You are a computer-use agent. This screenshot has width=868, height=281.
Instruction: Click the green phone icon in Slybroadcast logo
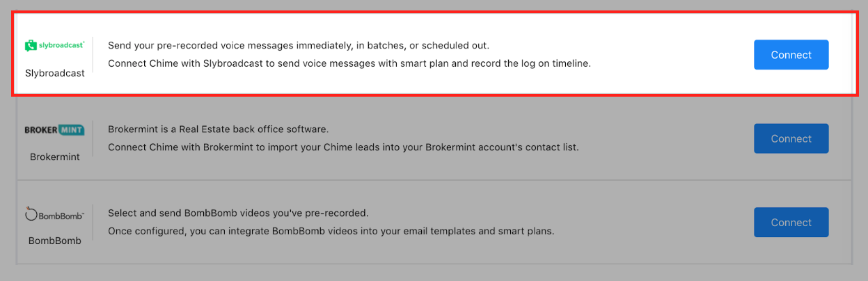30,46
